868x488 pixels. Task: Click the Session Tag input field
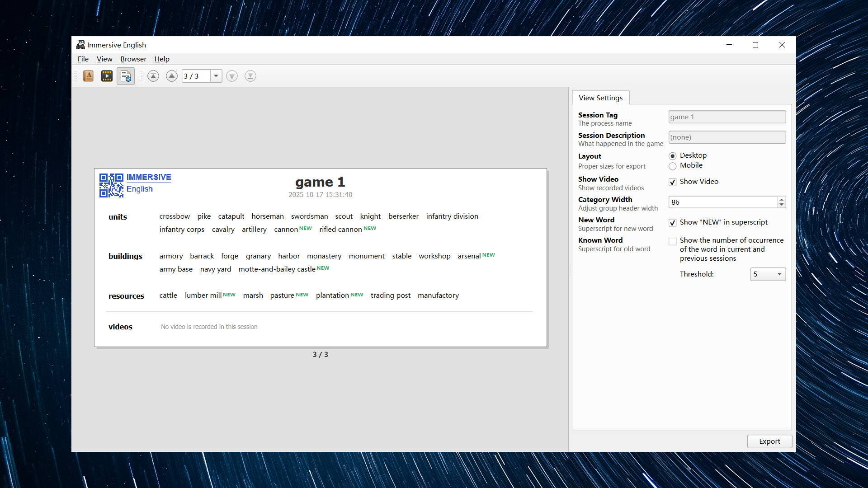726,117
